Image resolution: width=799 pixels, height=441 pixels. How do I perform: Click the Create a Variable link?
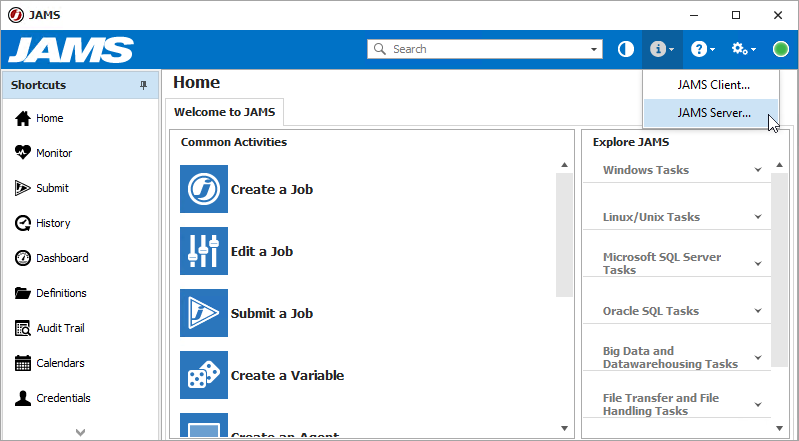(287, 376)
